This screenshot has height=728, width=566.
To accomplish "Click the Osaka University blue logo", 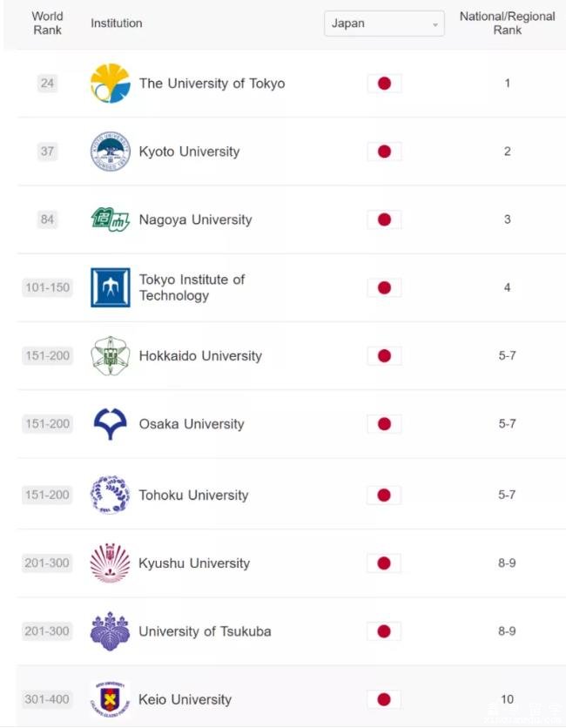I will click(x=110, y=424).
